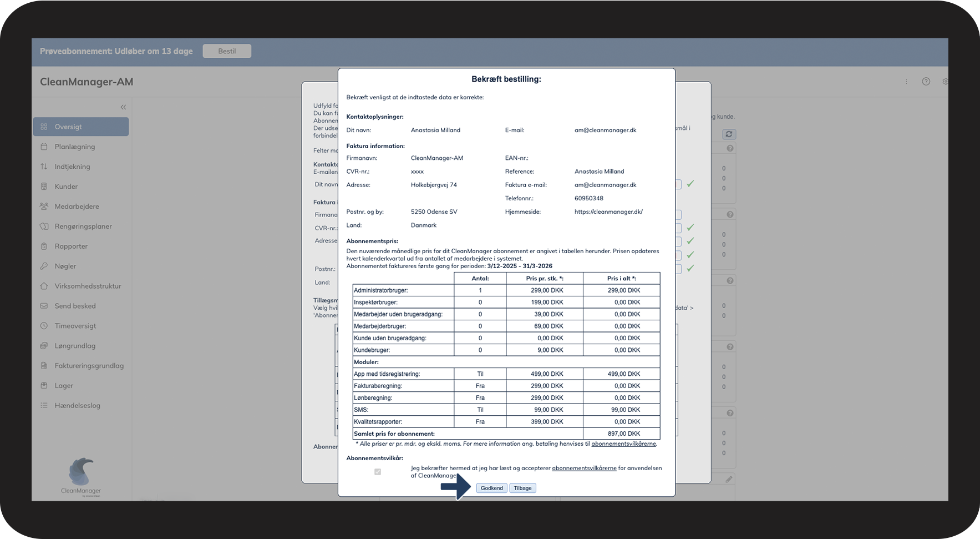Click the website value https://cleanmanager.dk/
Image resolution: width=980 pixels, height=539 pixels.
608,211
